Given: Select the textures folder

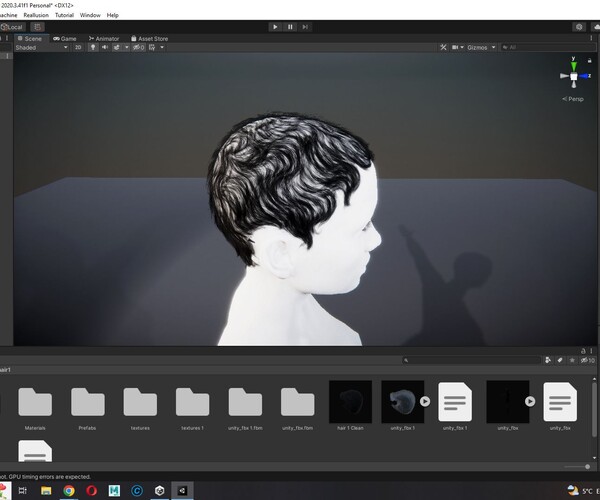Looking at the screenshot, I should 140,402.
